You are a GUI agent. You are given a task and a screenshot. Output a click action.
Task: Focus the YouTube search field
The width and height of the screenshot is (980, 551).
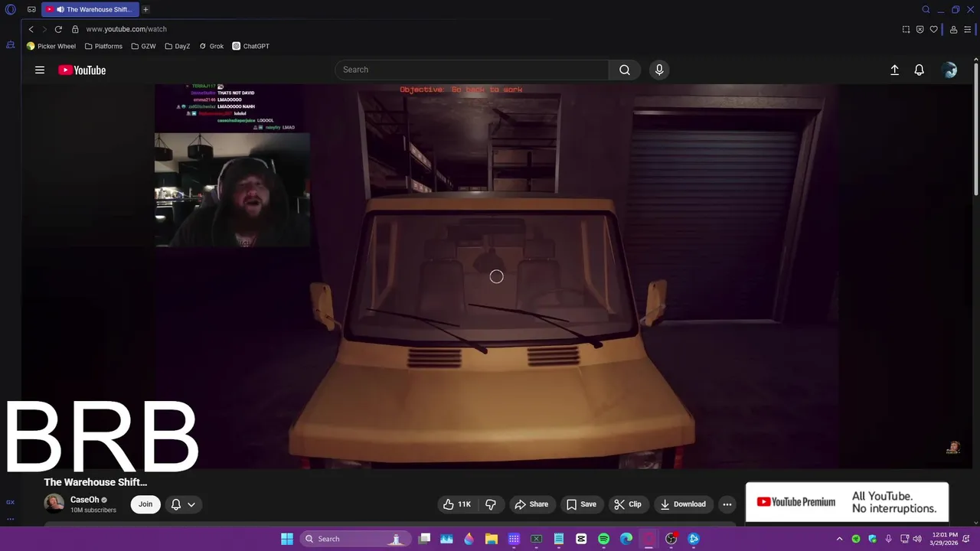click(x=472, y=70)
